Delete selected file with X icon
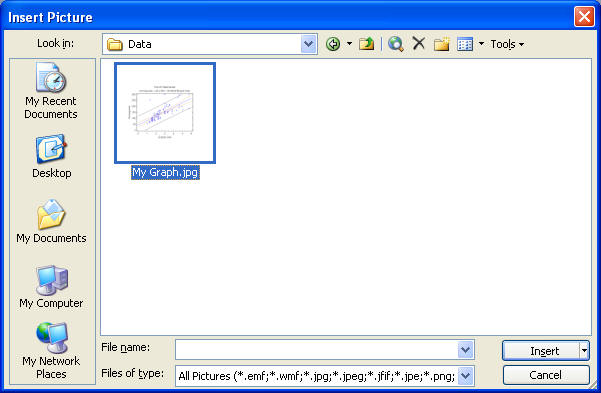This screenshot has height=393, width=601. pos(419,43)
